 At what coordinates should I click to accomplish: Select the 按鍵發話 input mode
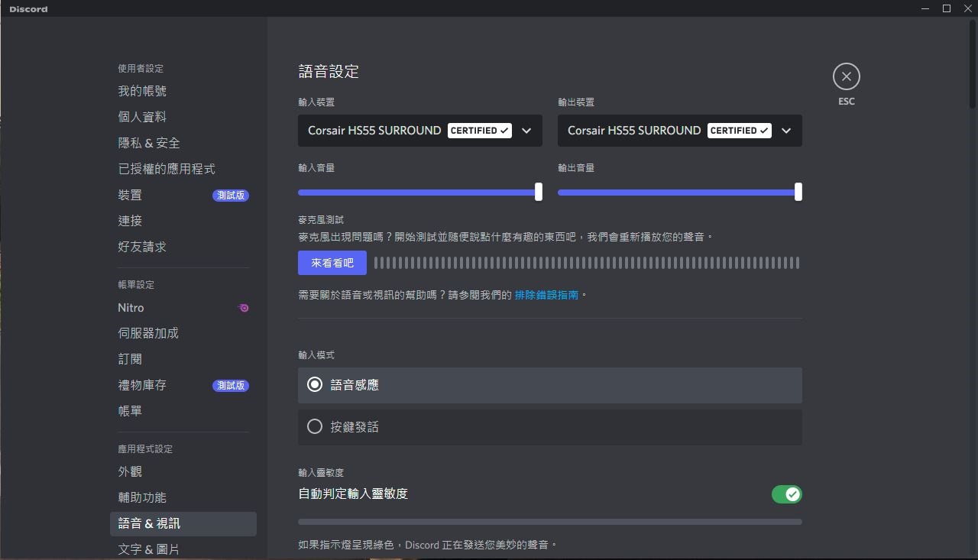(x=550, y=427)
